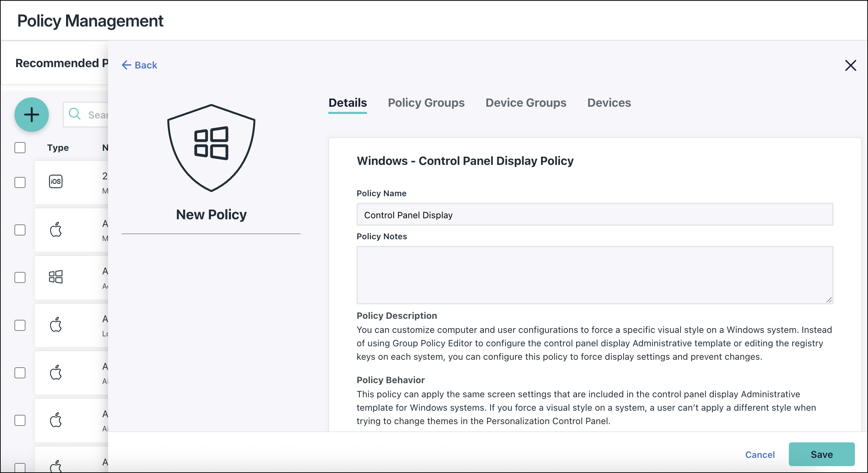Image resolution: width=868 pixels, height=473 pixels.
Task: Toggle the select-all checkbox above the policy list
Action: [x=20, y=147]
